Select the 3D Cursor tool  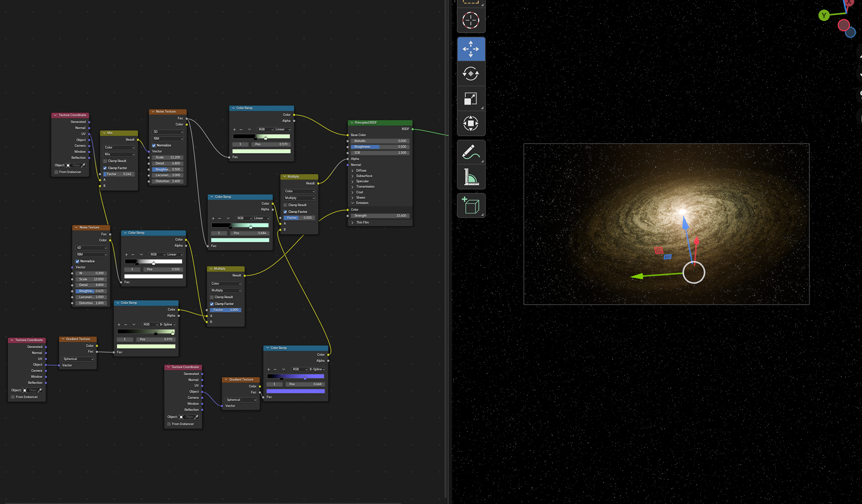[x=471, y=20]
